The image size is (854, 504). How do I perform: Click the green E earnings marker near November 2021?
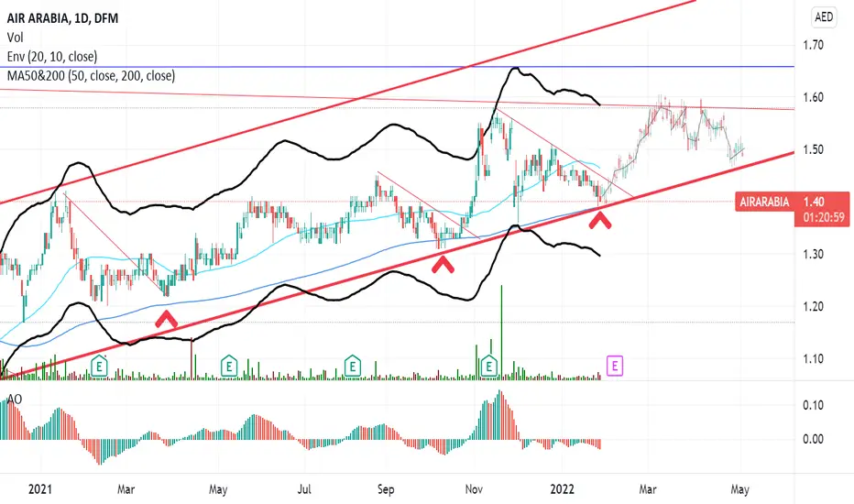[489, 367]
